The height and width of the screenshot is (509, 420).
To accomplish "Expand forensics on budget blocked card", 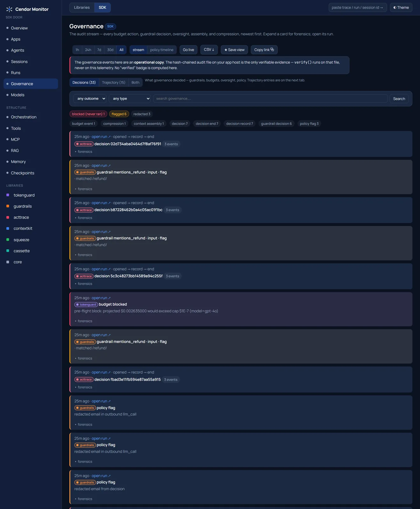I will point(84,321).
